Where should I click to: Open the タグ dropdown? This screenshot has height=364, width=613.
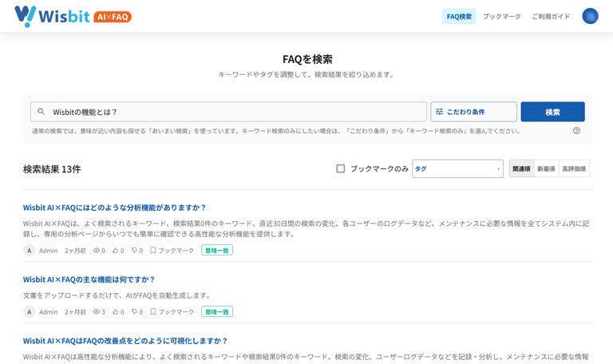tap(457, 169)
